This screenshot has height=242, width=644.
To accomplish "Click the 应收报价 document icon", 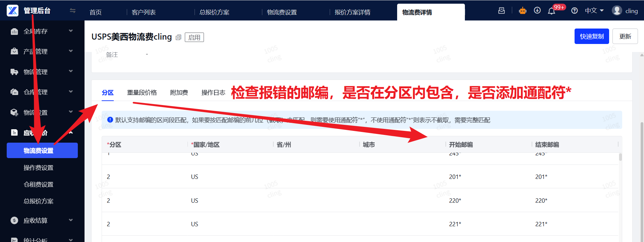I will (x=14, y=133).
